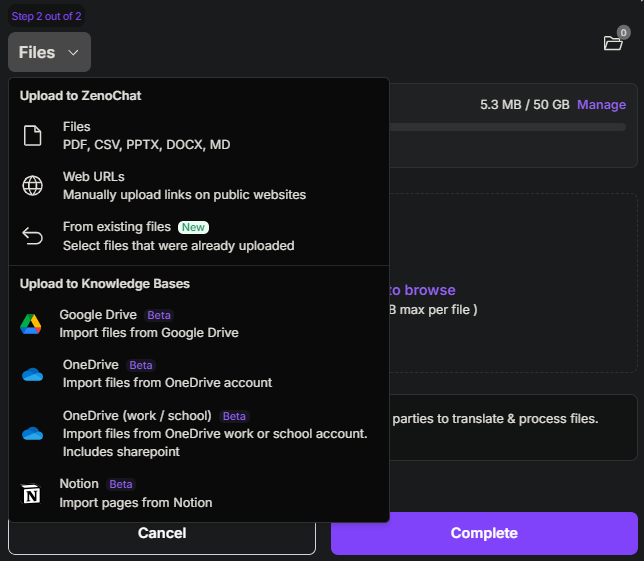Image resolution: width=644 pixels, height=561 pixels.
Task: Click the OneDrive work/school cloud icon
Action: [x=32, y=434]
